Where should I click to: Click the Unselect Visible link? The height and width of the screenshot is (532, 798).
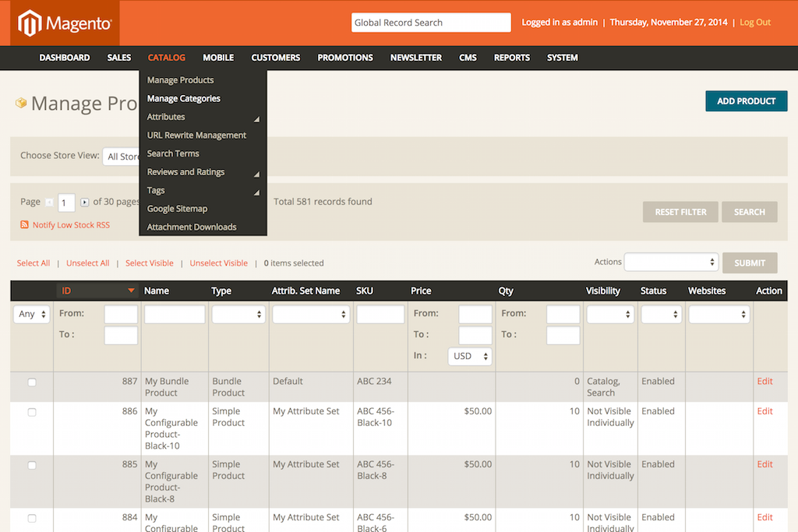tap(219, 263)
